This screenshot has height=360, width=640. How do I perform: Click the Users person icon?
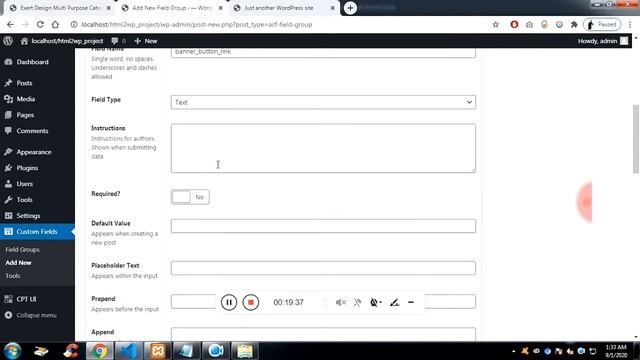[8, 184]
